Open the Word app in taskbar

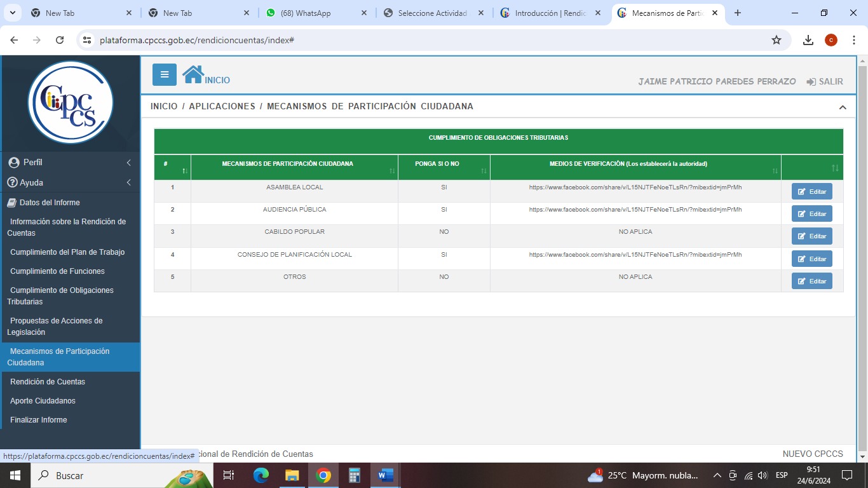[385, 475]
